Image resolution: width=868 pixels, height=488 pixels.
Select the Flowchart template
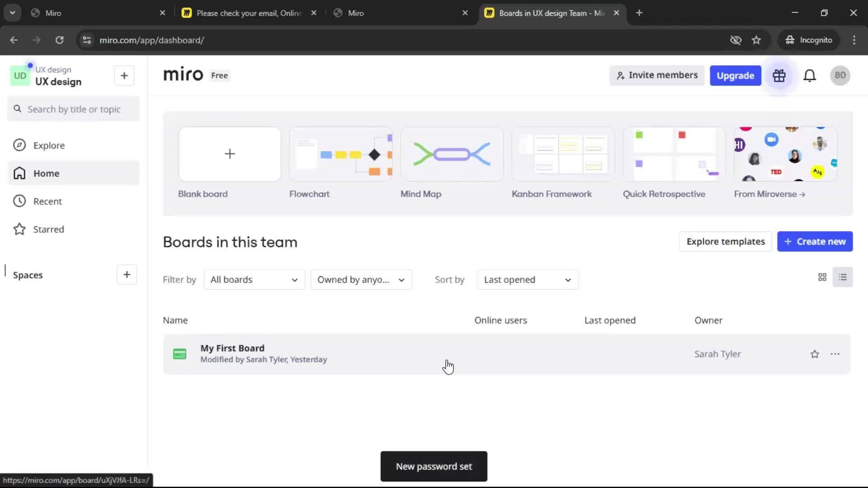341,154
